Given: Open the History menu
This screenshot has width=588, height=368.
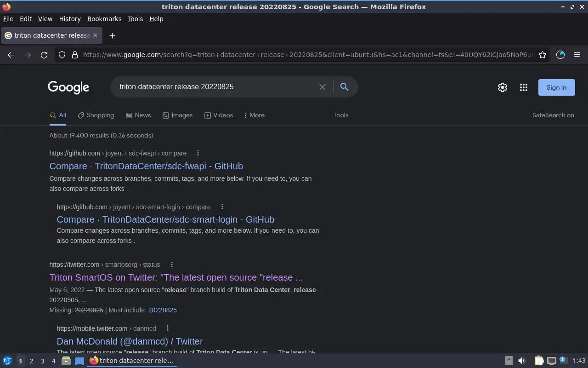Looking at the screenshot, I should pyautogui.click(x=70, y=19).
